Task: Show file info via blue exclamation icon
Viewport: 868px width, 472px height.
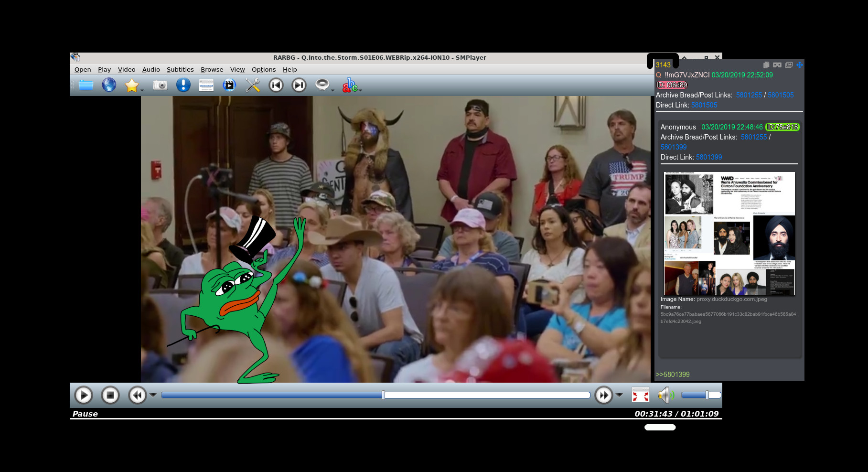Action: point(183,85)
